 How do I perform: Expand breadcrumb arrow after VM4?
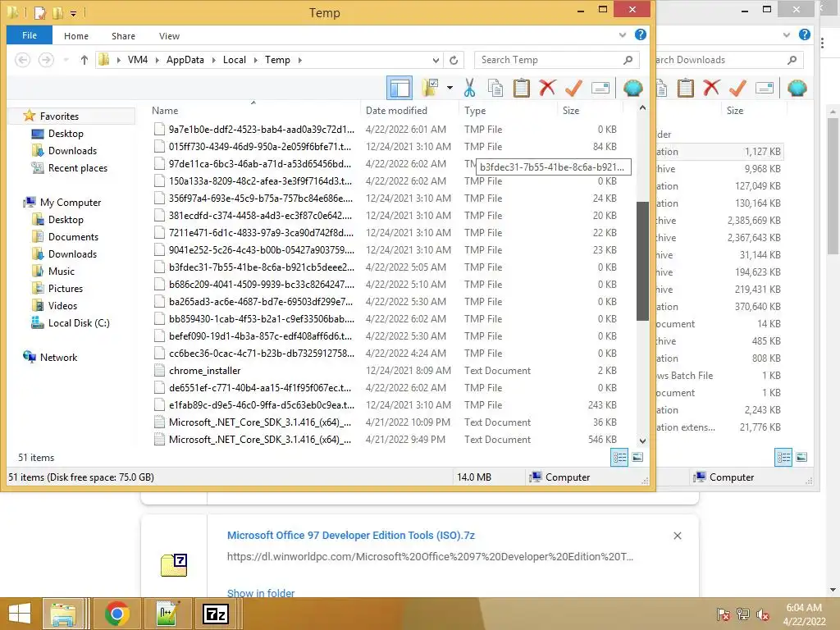pyautogui.click(x=157, y=60)
